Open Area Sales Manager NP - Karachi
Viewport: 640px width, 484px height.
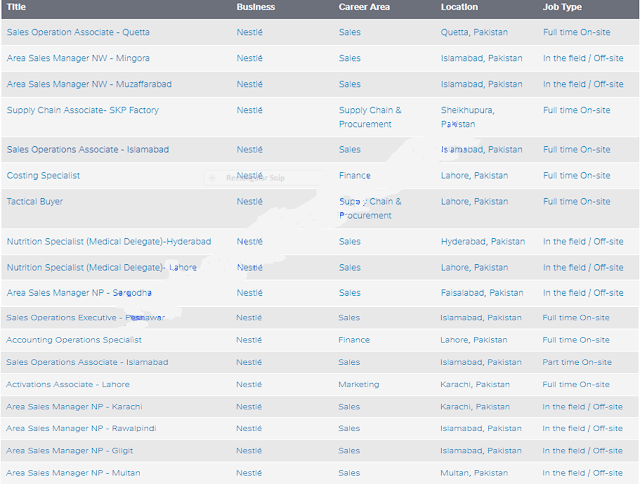pos(74,407)
